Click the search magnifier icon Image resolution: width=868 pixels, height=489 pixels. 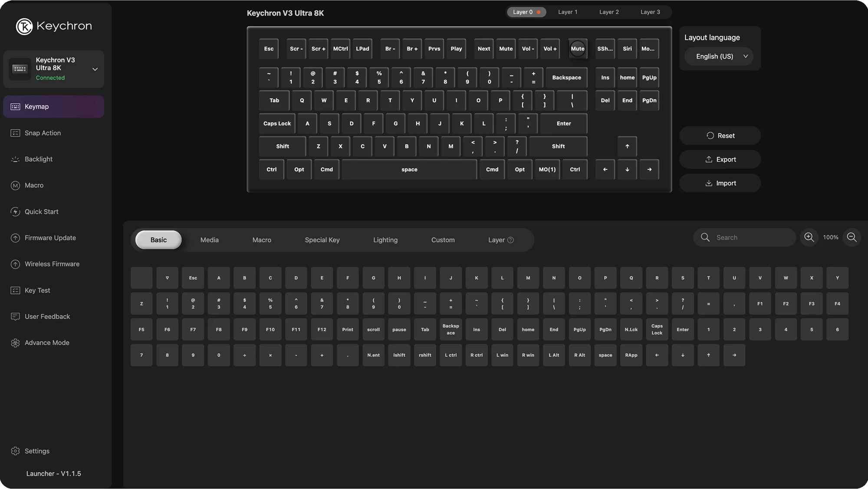pyautogui.click(x=705, y=238)
